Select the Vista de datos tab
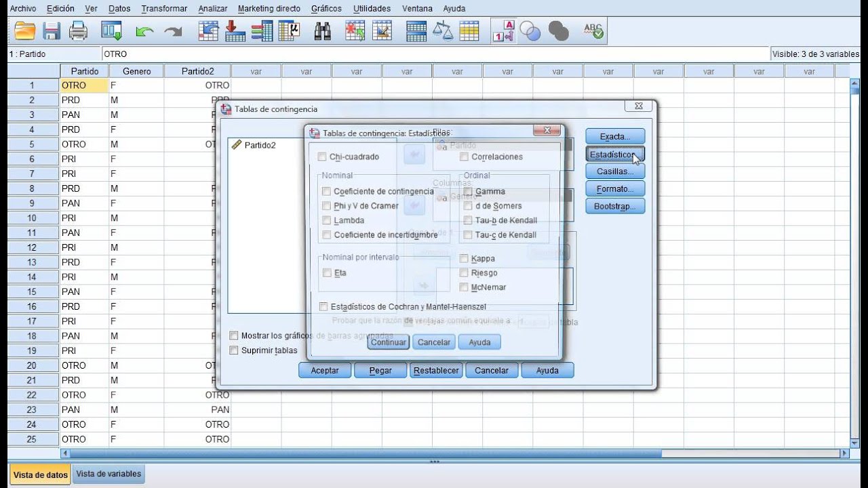868x488 pixels. [41, 474]
